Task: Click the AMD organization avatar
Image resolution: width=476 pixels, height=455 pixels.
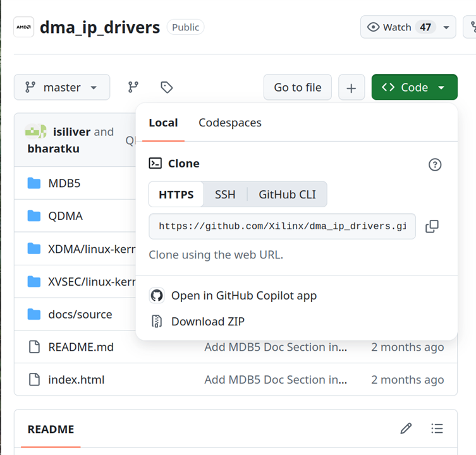Action: [x=23, y=27]
